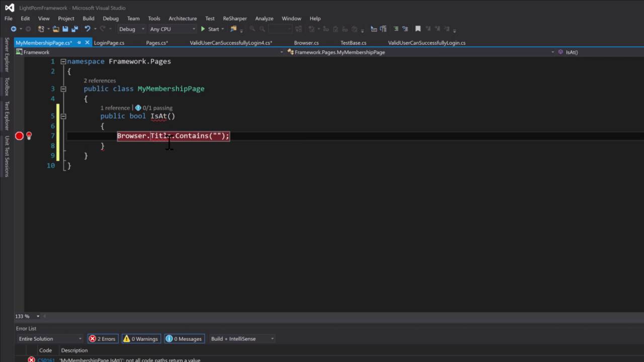
Task: Open the Analyze menu
Action: click(x=264, y=19)
